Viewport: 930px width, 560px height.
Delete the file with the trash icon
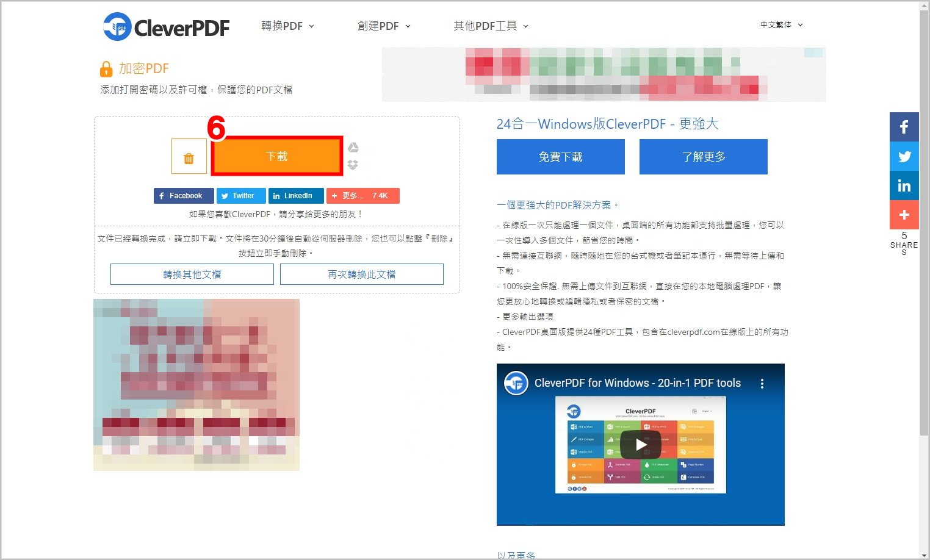tap(189, 156)
